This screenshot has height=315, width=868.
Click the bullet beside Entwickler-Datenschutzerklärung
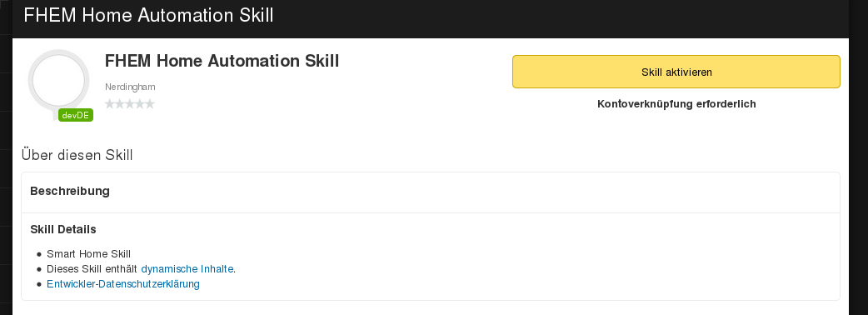(39, 284)
